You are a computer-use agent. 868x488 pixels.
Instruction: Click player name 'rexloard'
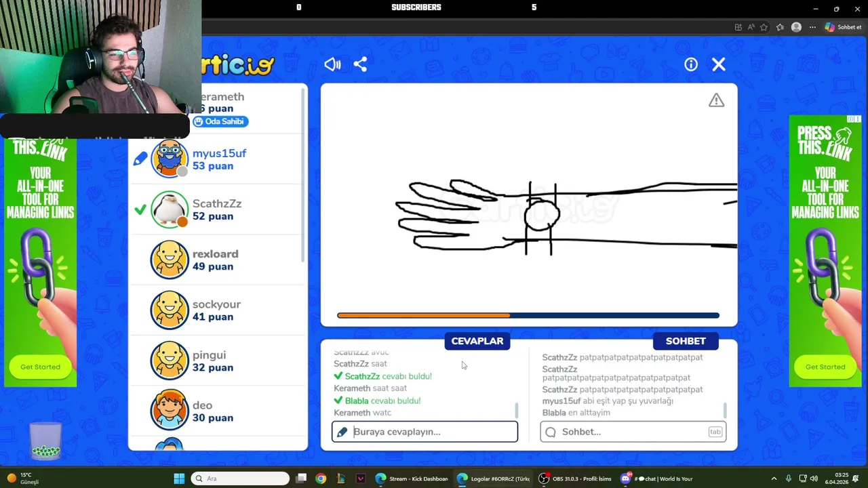click(215, 253)
